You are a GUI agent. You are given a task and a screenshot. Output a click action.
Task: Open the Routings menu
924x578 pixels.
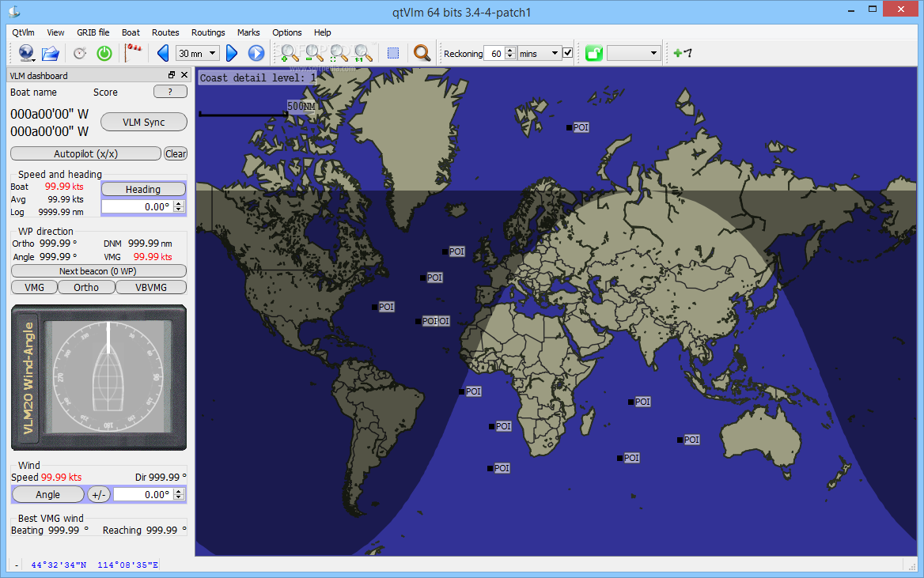208,32
